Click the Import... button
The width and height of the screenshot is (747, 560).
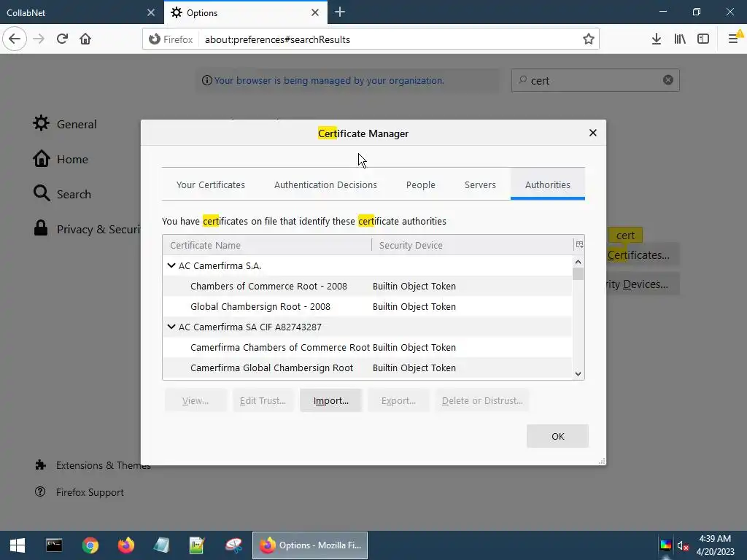tap(331, 400)
